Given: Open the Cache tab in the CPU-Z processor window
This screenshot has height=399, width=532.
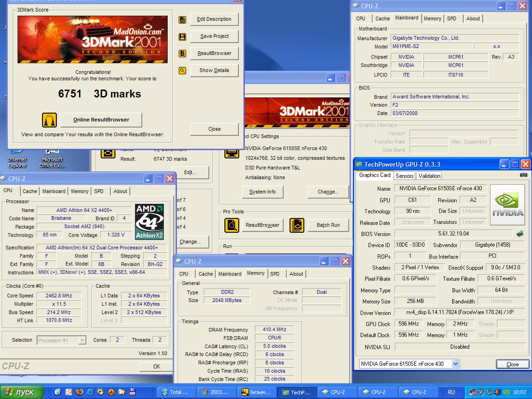Looking at the screenshot, I should [30, 191].
